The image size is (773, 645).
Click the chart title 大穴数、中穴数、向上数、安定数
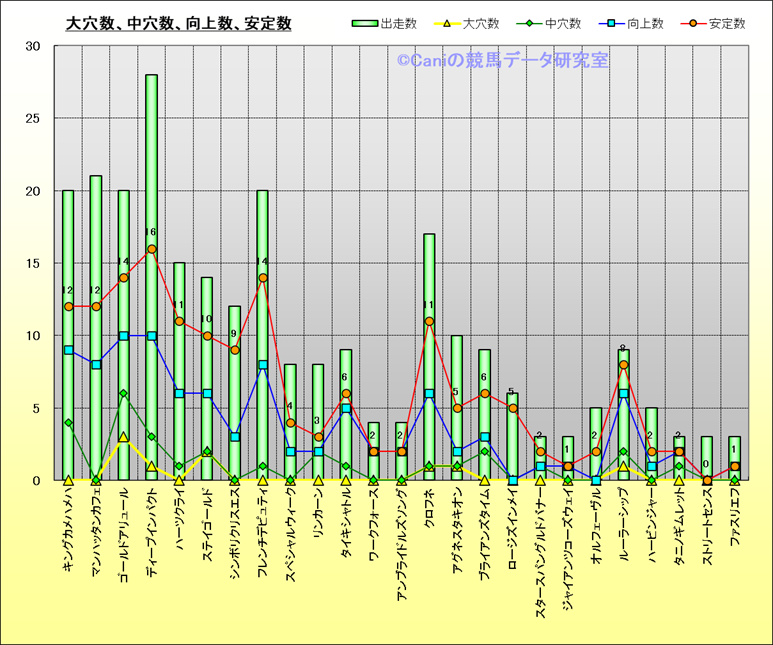pyautogui.click(x=178, y=24)
